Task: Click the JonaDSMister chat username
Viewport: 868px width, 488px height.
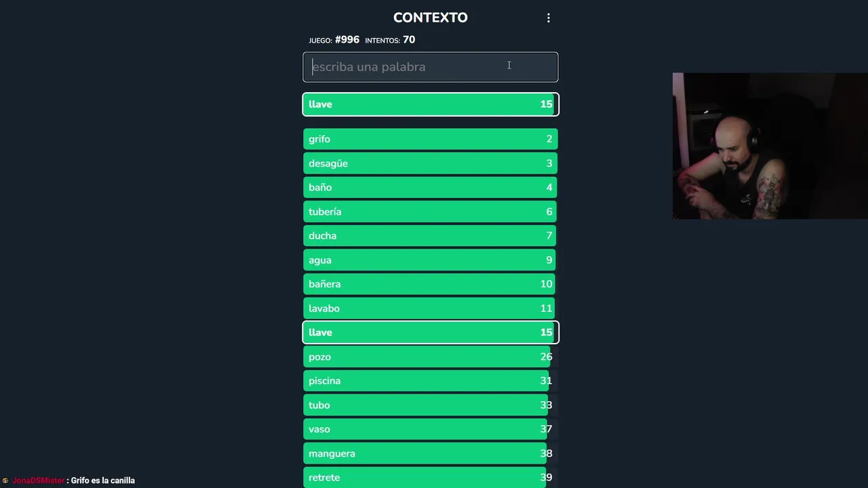Action: tap(39, 481)
